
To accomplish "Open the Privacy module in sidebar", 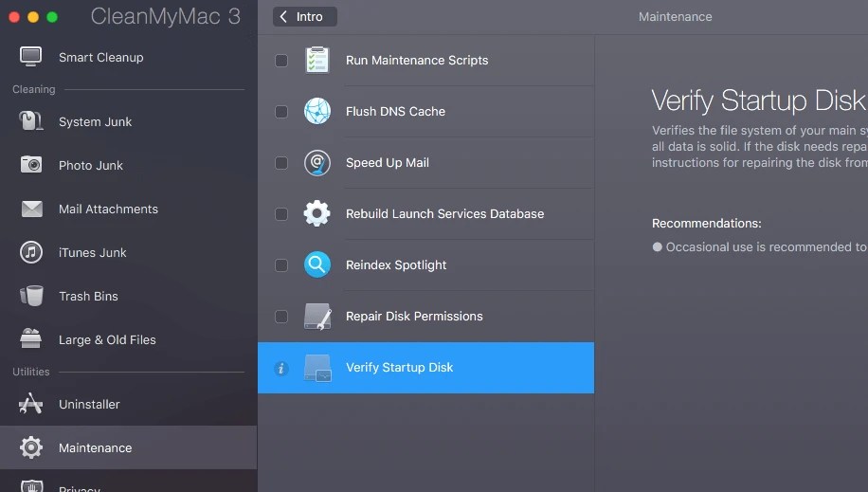I will [x=129, y=483].
